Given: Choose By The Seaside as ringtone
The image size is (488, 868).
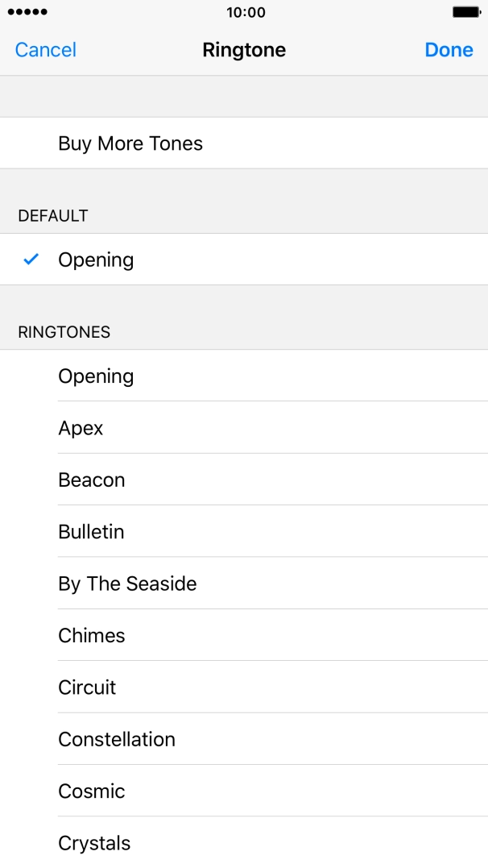Looking at the screenshot, I should [128, 584].
